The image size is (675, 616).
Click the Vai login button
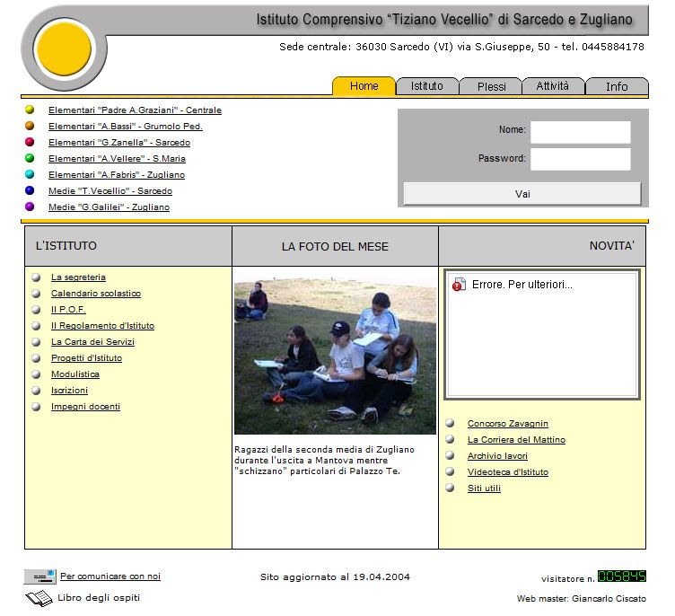click(522, 194)
